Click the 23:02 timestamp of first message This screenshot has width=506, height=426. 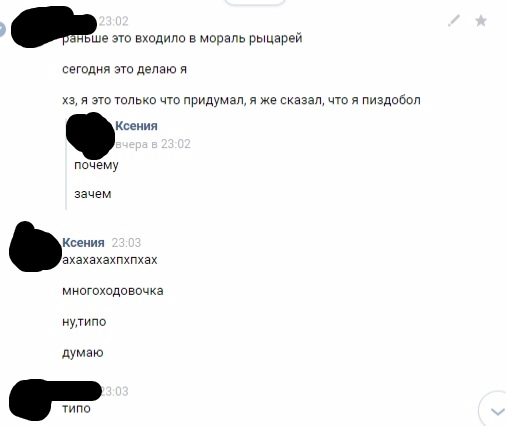tap(114, 21)
